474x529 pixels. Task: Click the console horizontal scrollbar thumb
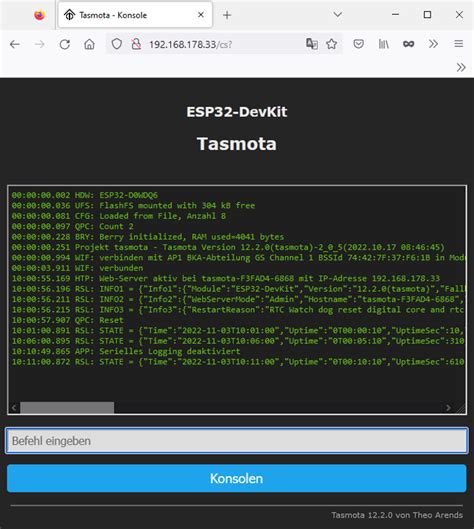67,408
